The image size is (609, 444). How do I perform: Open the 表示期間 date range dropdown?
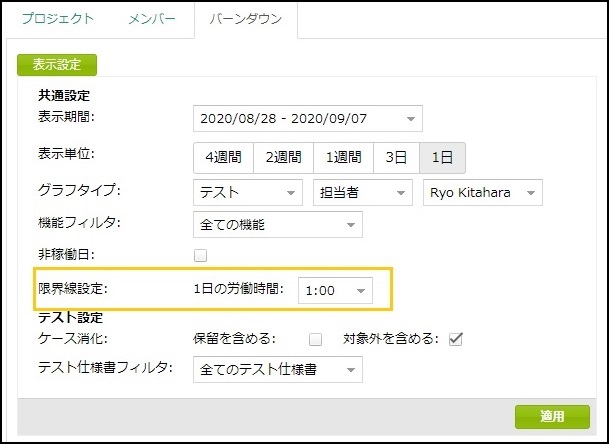308,118
